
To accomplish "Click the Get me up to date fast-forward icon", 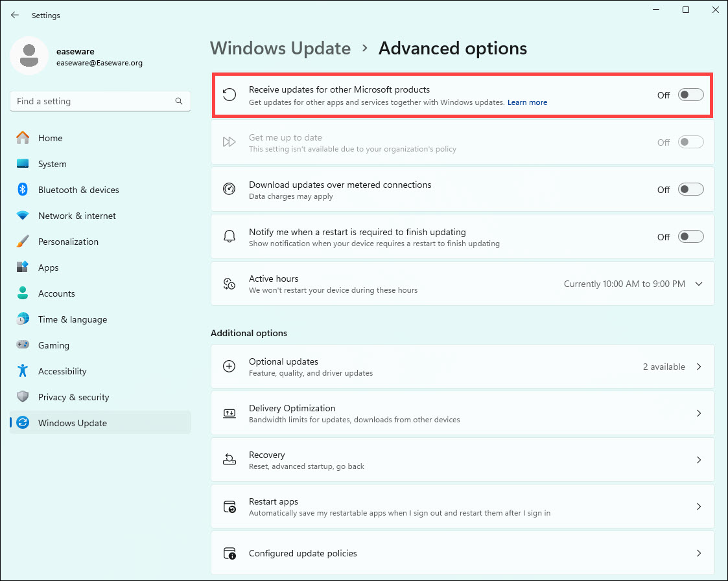I will (229, 142).
